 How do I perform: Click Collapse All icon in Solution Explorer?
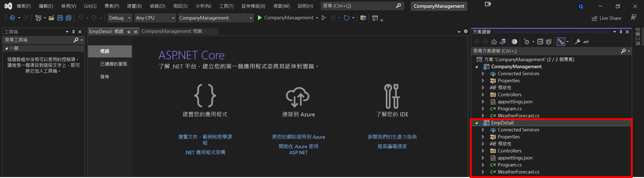pyautogui.click(x=540, y=41)
